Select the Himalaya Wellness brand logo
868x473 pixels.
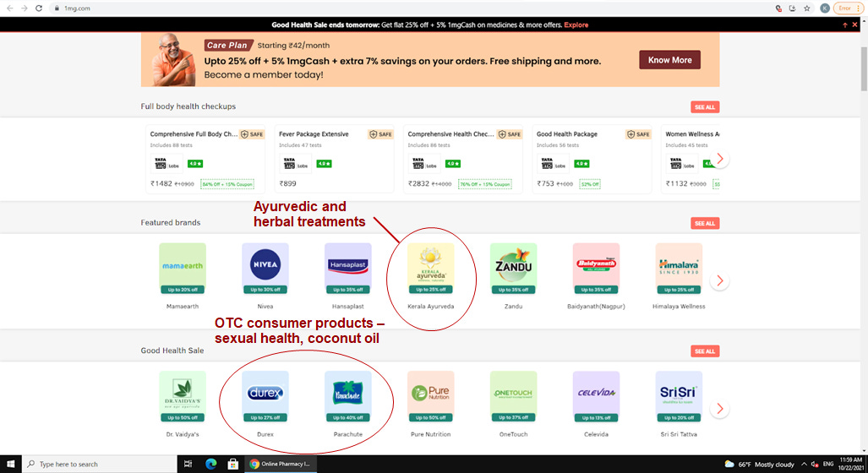(679, 269)
